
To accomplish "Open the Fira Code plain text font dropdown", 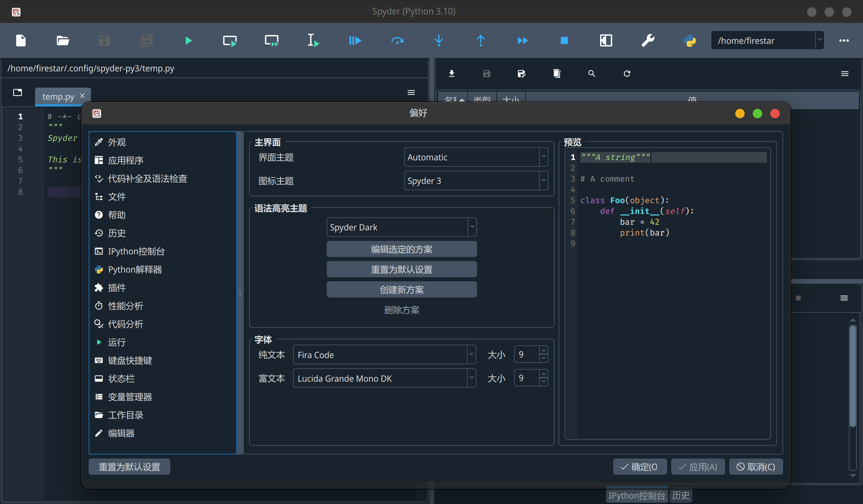I will [384, 354].
